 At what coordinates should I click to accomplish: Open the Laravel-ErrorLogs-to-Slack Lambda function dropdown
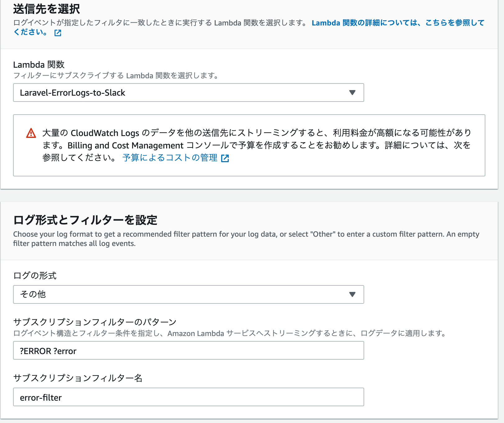point(188,93)
